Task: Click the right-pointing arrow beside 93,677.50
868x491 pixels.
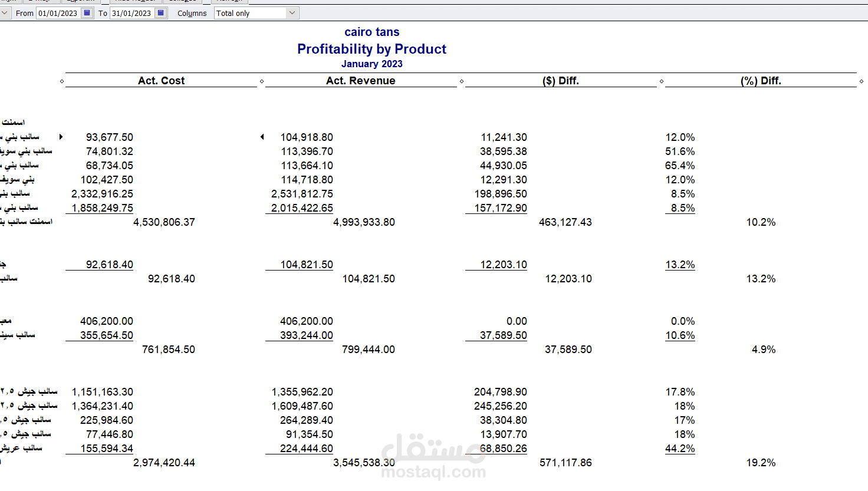Action: click(61, 137)
